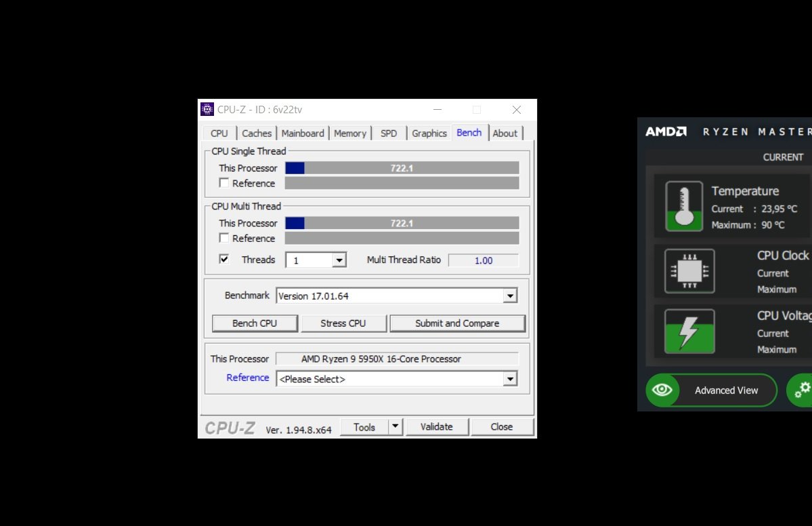
Task: Enable Reference checkbox under CPU Multi Thread
Action: point(223,238)
